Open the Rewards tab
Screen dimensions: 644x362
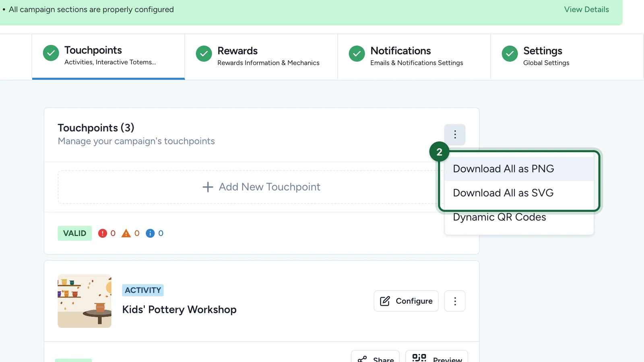pos(261,57)
